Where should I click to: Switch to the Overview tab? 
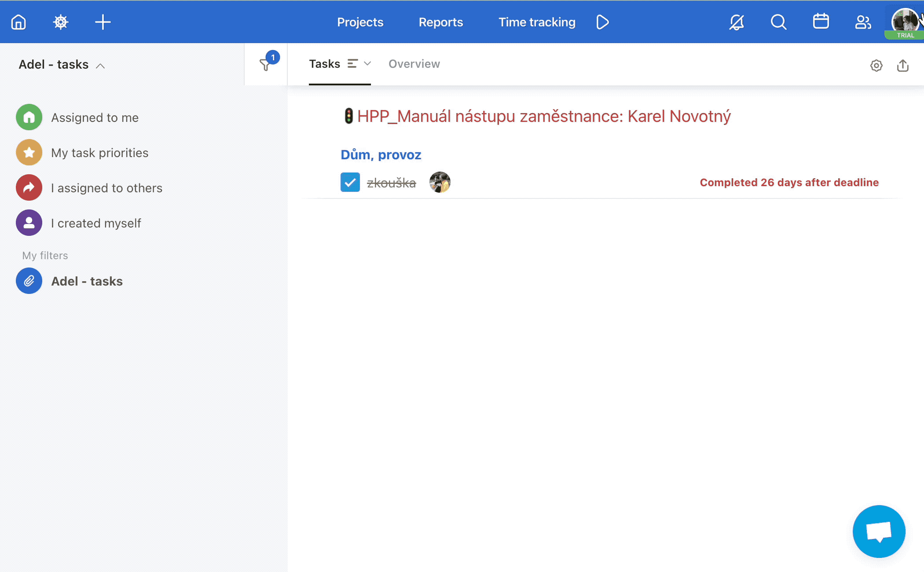414,63
